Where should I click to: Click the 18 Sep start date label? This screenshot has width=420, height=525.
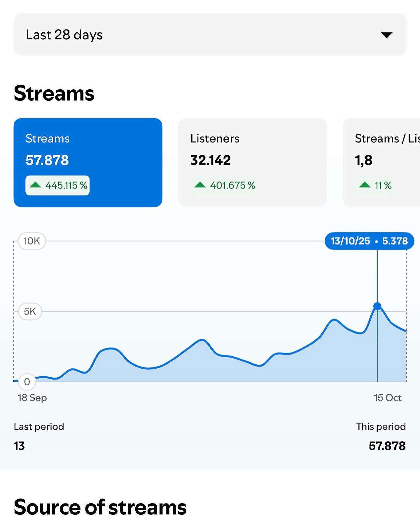[32, 398]
